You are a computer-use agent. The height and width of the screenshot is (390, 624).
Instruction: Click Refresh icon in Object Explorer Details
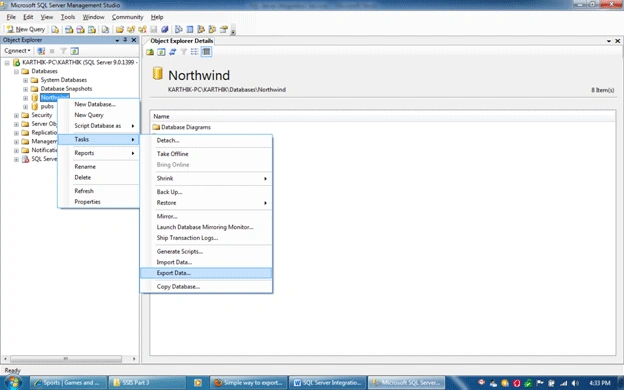click(161, 52)
